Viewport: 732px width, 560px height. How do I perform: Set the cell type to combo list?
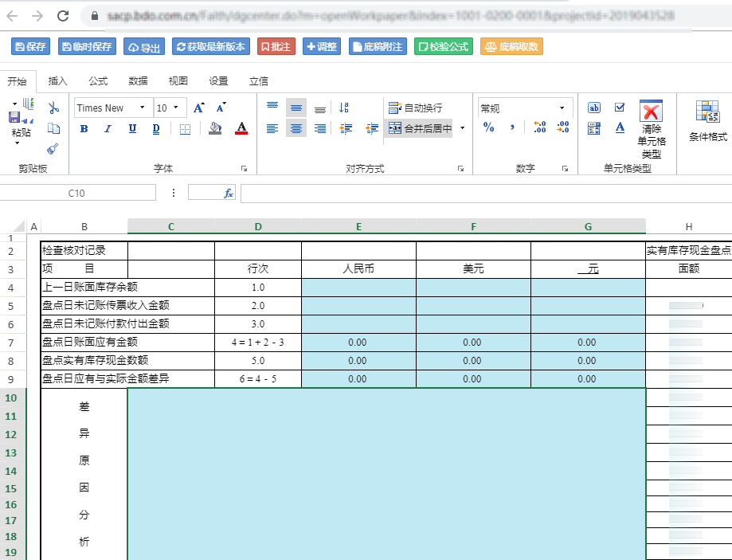tap(594, 128)
